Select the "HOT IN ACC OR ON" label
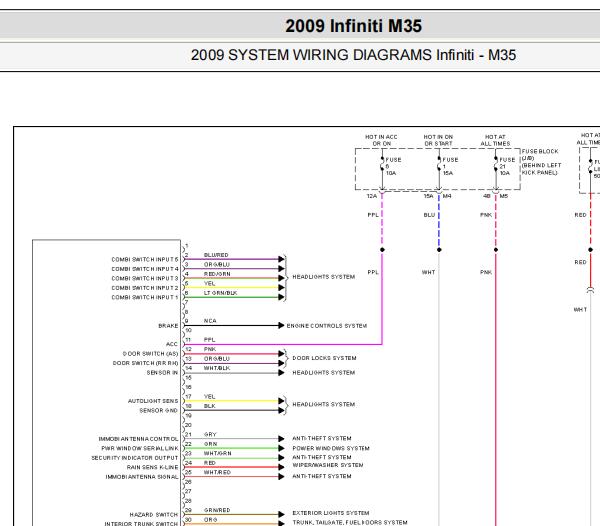600x526 pixels. [381, 140]
